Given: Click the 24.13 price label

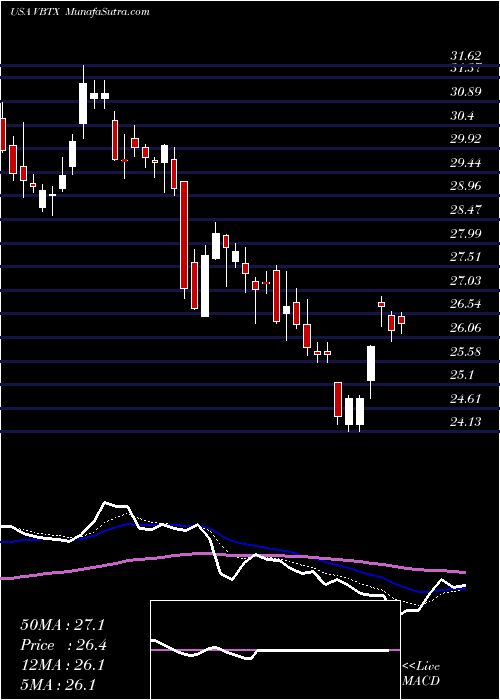Looking at the screenshot, I should [x=466, y=421].
